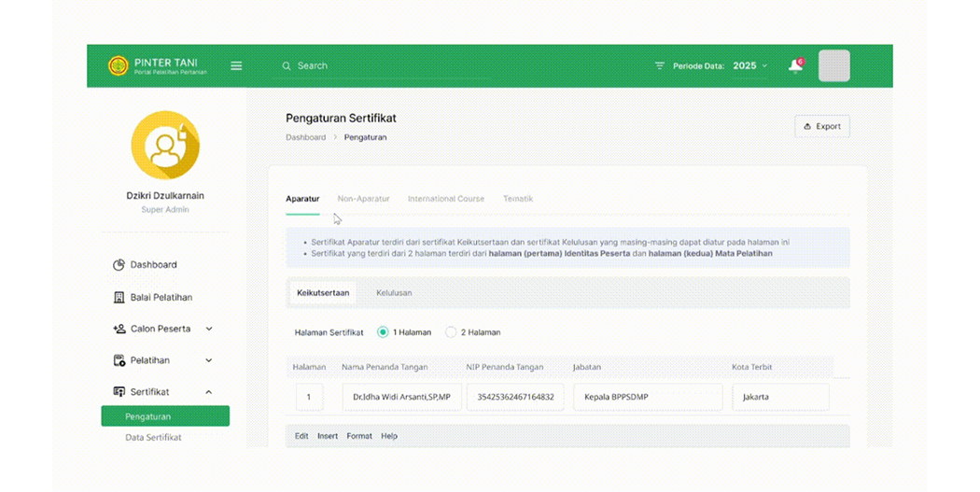Click the Pelatihan sidebar icon

point(119,360)
